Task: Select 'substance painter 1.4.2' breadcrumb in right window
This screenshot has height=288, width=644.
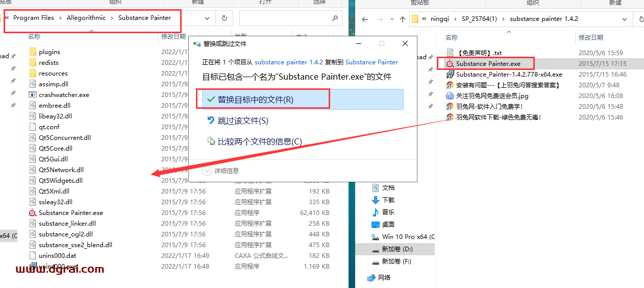Action: [x=544, y=19]
